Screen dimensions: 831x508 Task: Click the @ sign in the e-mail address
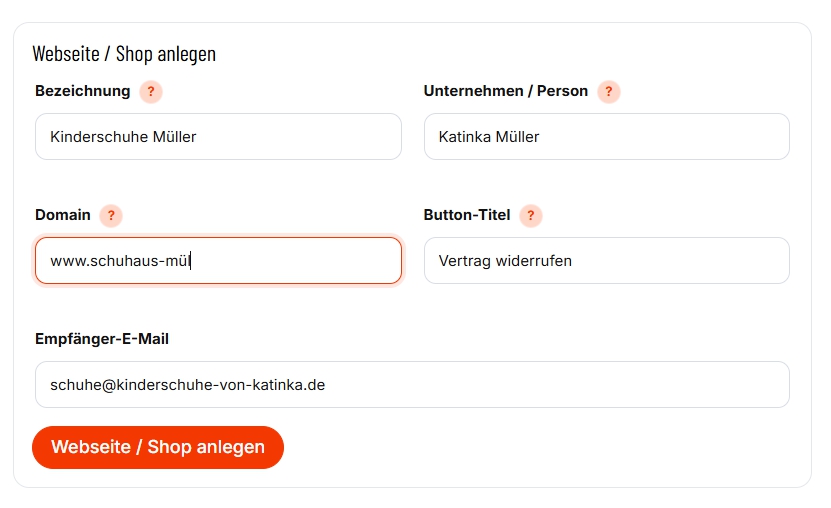110,385
